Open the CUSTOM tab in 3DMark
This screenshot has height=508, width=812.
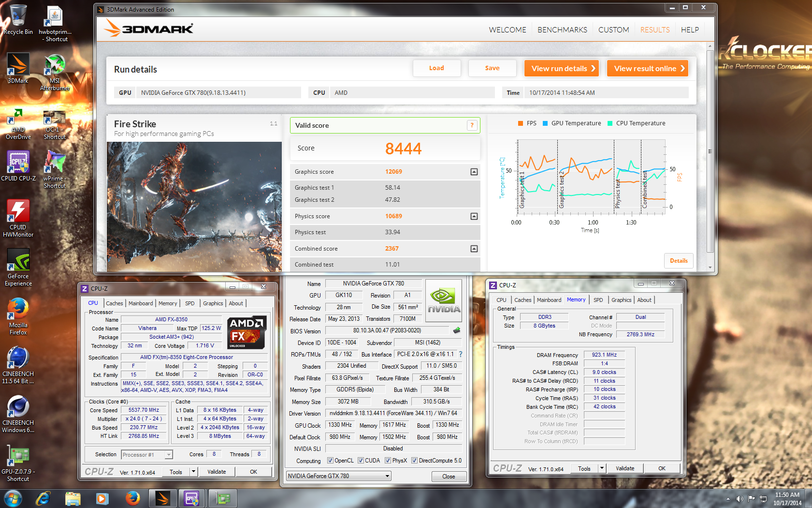pos(614,30)
